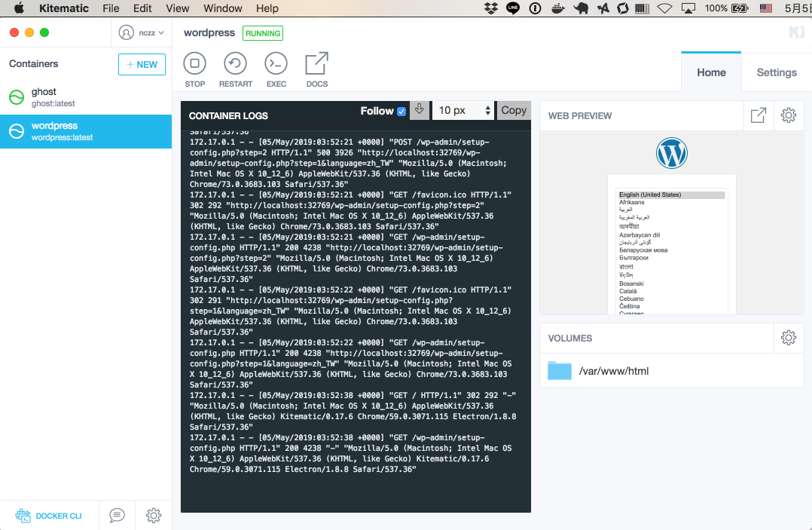Select English (United States) in preview
The height and width of the screenshot is (530, 812).
[670, 195]
